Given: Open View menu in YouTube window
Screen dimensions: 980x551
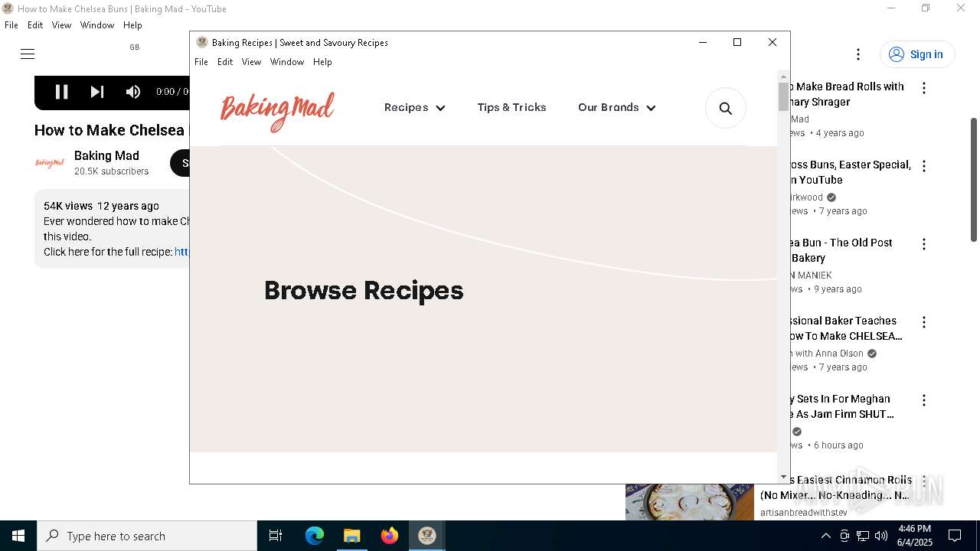Looking at the screenshot, I should [61, 25].
